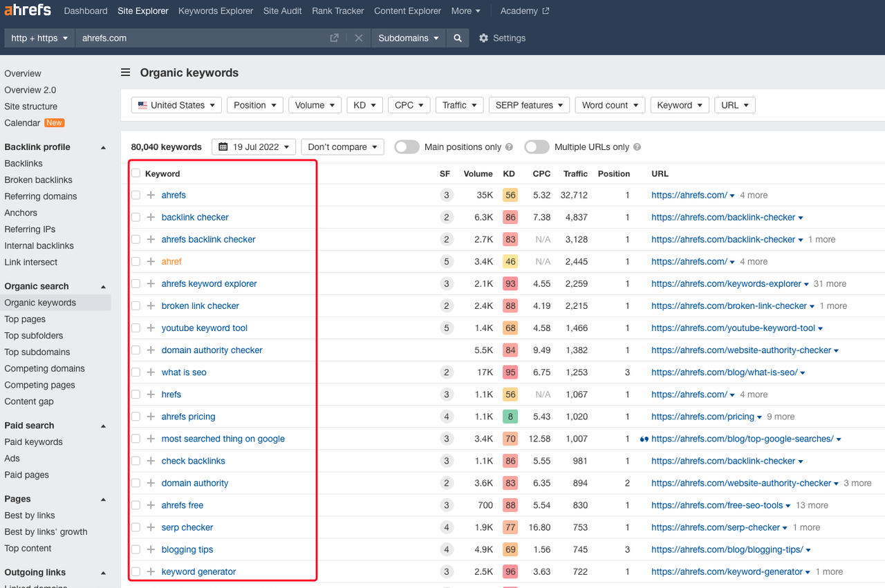Open the Volume filter dropdown
This screenshot has width=885, height=588.
(315, 105)
